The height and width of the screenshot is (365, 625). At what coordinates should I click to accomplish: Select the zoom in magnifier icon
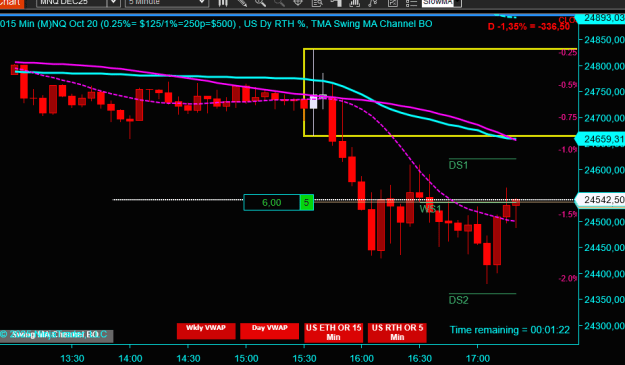tap(260, 3)
